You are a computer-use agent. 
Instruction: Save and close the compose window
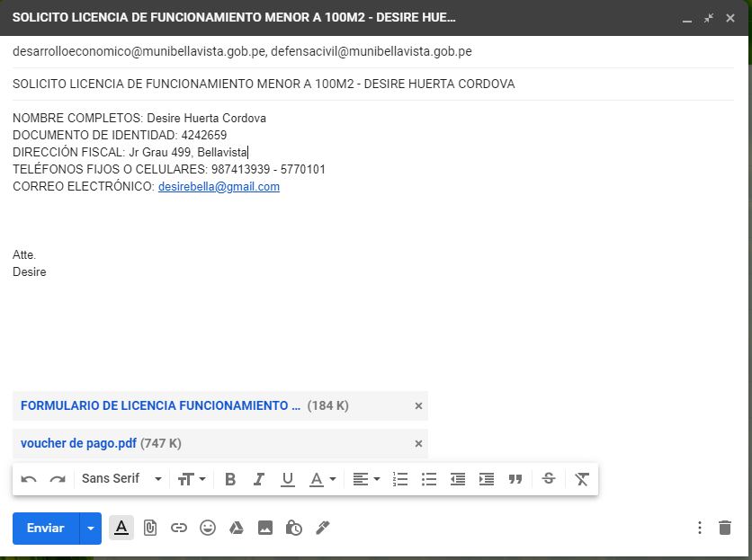tap(730, 18)
